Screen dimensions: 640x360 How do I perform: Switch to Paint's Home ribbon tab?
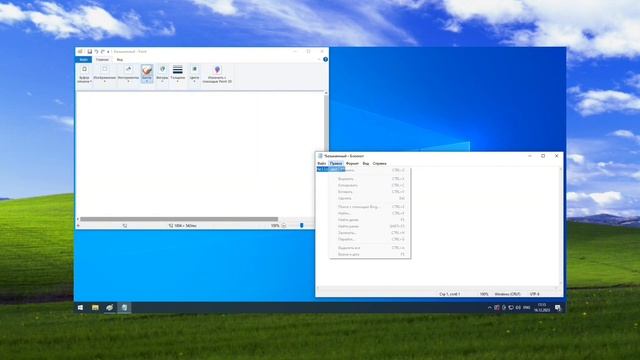[102, 60]
